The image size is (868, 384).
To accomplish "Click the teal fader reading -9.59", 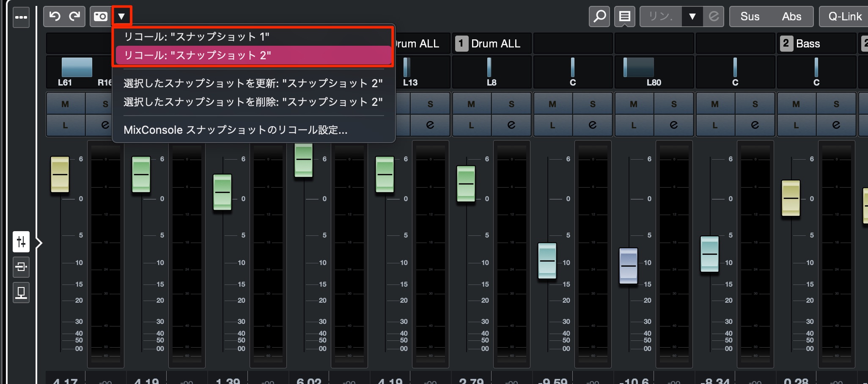I will point(547,261).
